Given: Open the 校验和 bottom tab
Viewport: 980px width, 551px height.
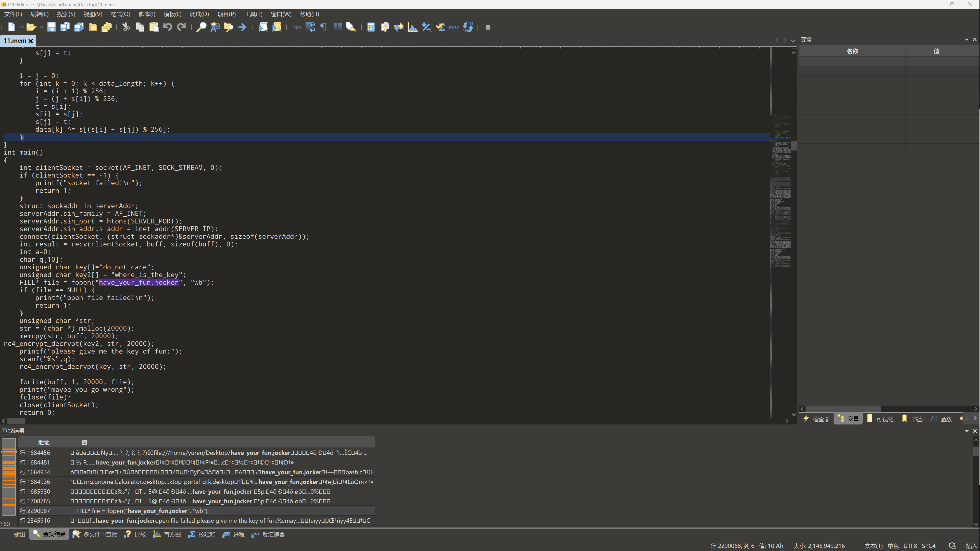Looking at the screenshot, I should point(202,535).
